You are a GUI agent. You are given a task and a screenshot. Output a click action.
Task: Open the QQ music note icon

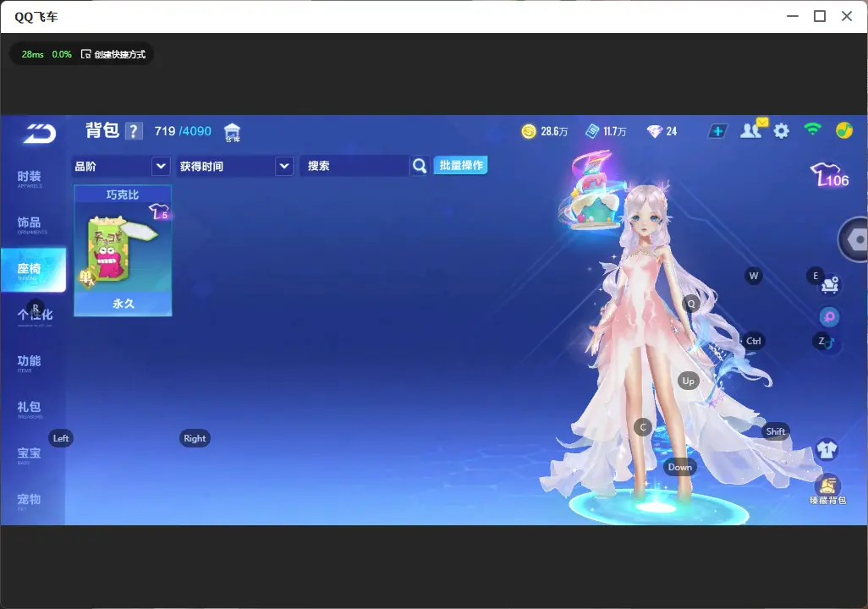(843, 130)
